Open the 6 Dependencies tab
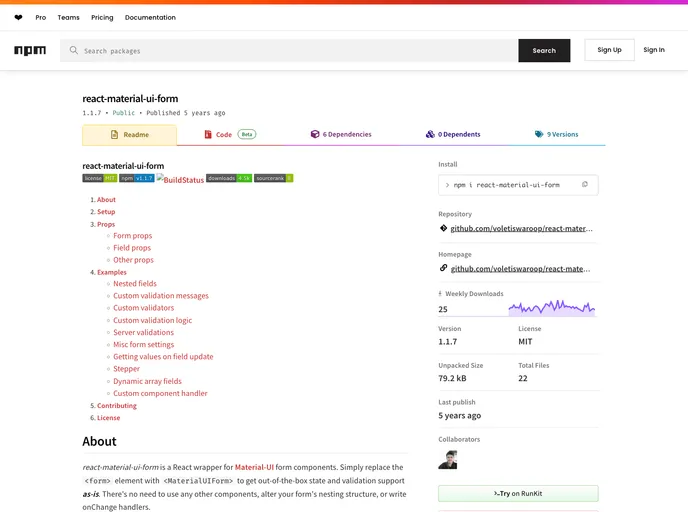The width and height of the screenshot is (688, 512). point(340,134)
